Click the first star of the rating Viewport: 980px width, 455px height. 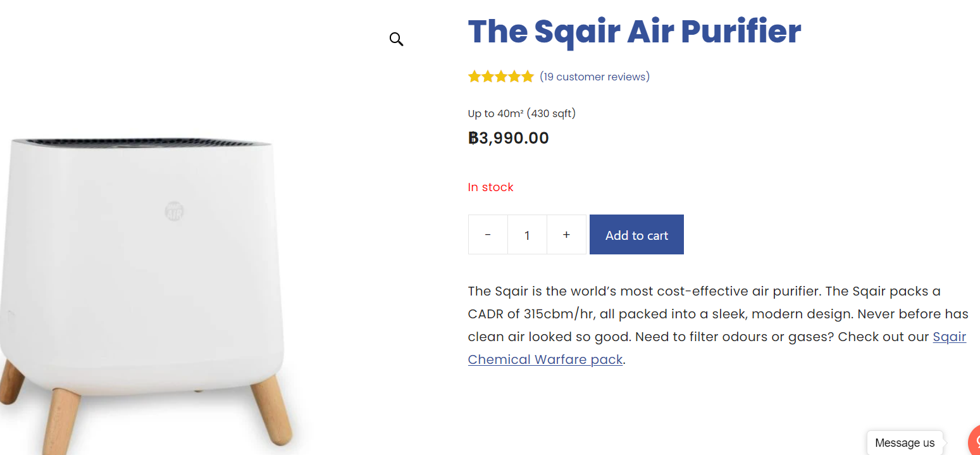point(474,77)
